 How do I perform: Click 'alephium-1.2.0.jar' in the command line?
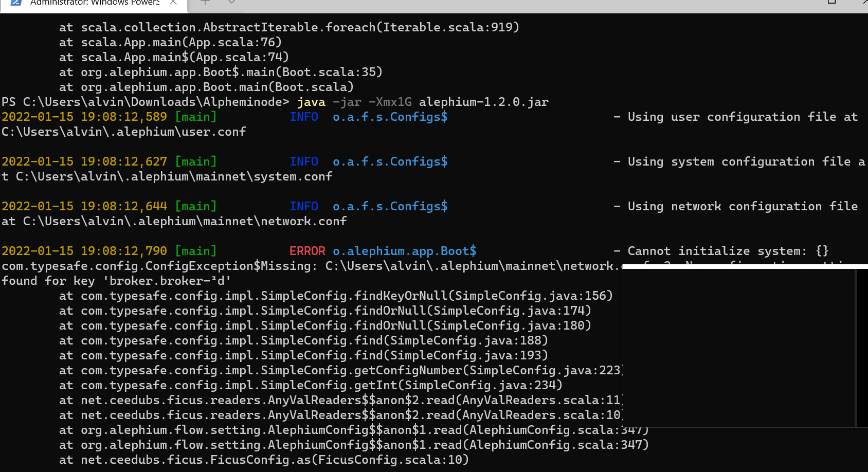click(x=484, y=102)
